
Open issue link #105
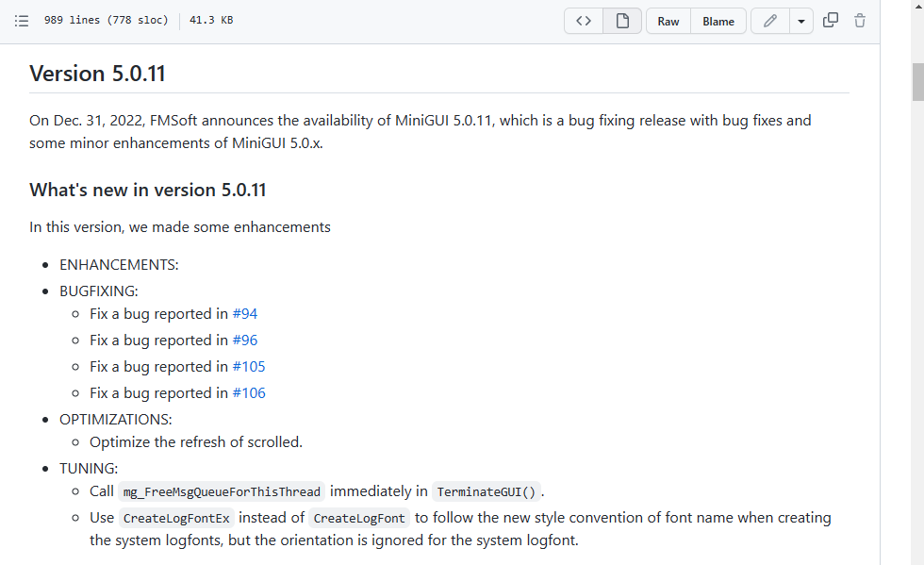[249, 367]
